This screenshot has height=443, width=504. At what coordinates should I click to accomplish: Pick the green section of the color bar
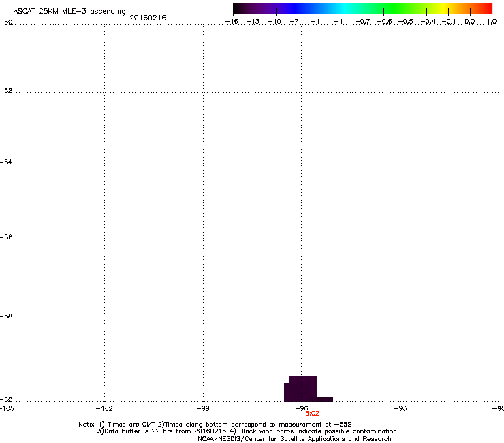point(395,9)
